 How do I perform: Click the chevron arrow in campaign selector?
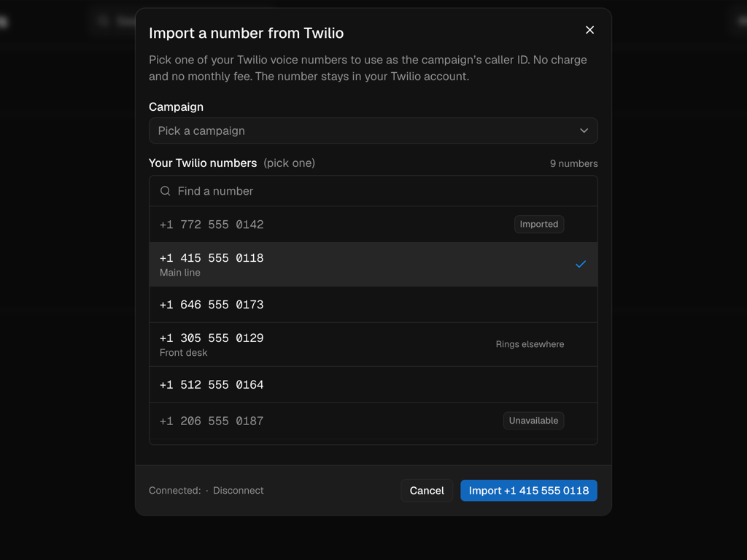pos(584,131)
